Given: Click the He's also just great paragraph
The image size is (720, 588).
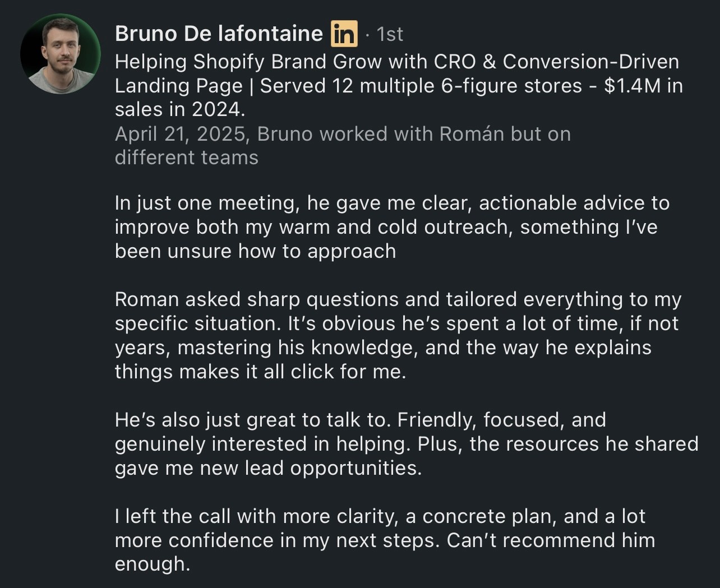Looking at the screenshot, I should point(407,443).
